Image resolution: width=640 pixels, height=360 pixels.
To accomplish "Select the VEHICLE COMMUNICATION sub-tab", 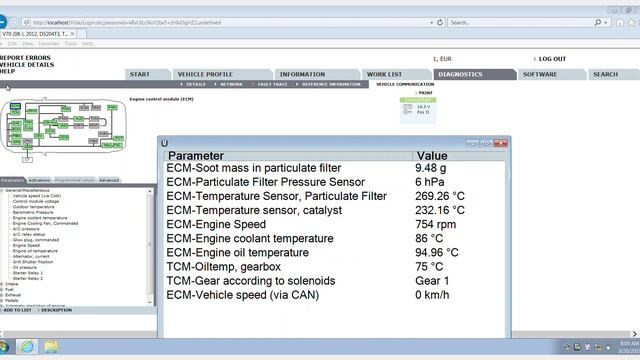I will [x=405, y=84].
